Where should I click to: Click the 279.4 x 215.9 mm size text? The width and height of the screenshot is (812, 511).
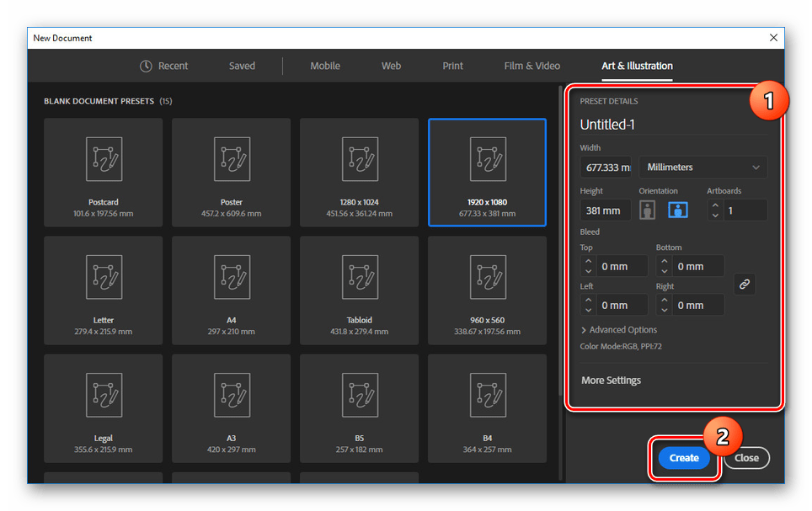tap(103, 332)
